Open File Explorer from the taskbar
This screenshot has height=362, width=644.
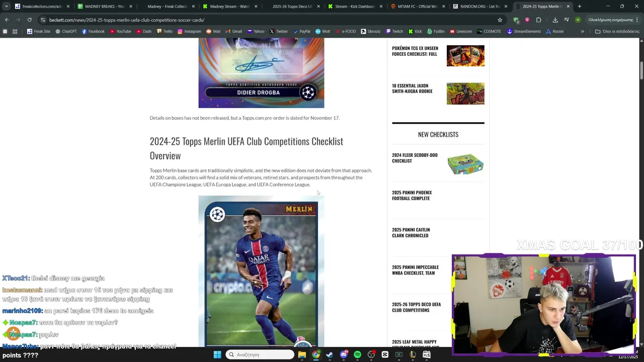point(302,354)
